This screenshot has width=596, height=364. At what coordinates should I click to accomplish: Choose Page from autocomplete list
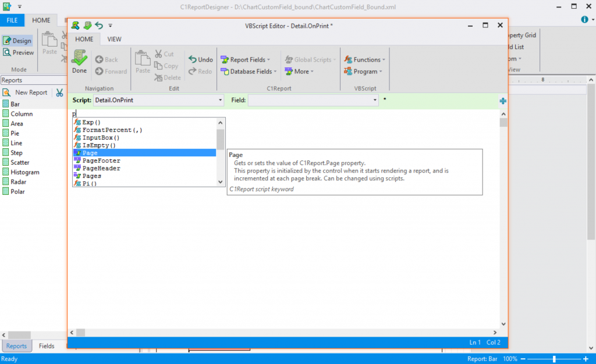coord(144,152)
